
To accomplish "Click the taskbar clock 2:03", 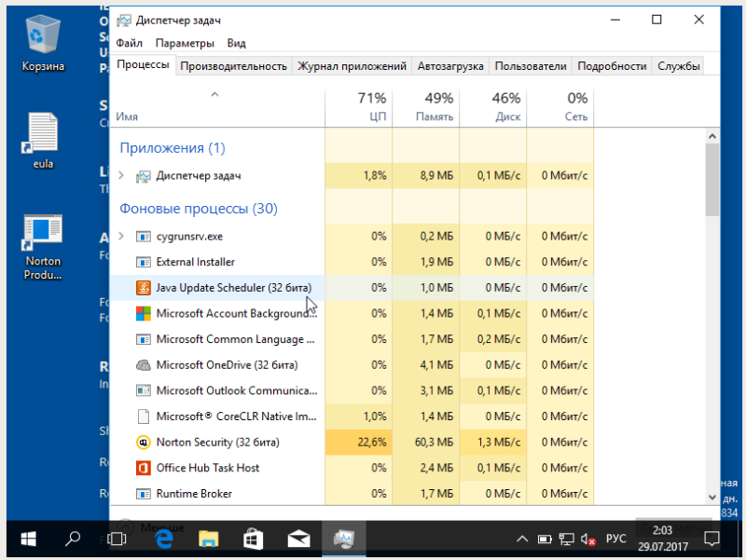I will 663,539.
